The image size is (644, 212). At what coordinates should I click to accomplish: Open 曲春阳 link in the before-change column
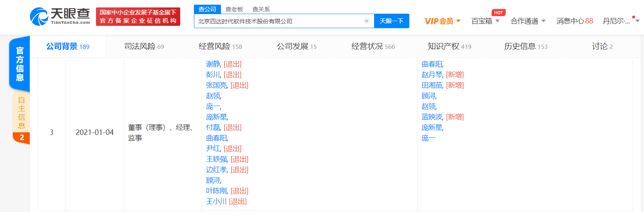coord(217,138)
